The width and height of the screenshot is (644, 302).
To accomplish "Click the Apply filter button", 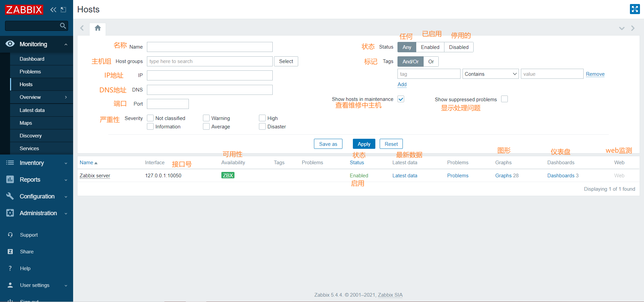I will click(364, 144).
